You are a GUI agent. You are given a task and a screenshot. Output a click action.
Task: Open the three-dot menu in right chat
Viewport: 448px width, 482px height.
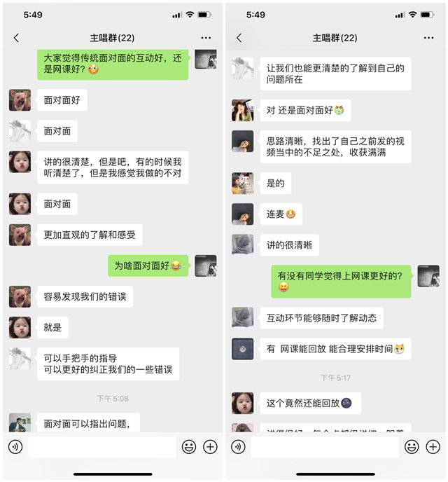click(x=428, y=38)
